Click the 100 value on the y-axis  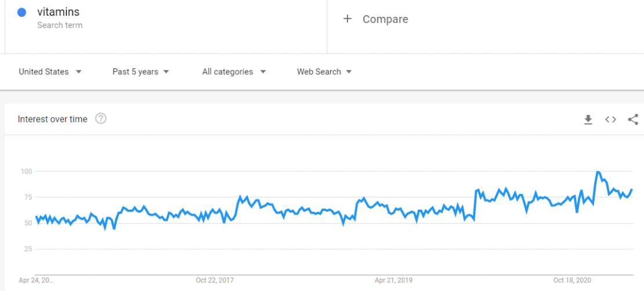27,171
